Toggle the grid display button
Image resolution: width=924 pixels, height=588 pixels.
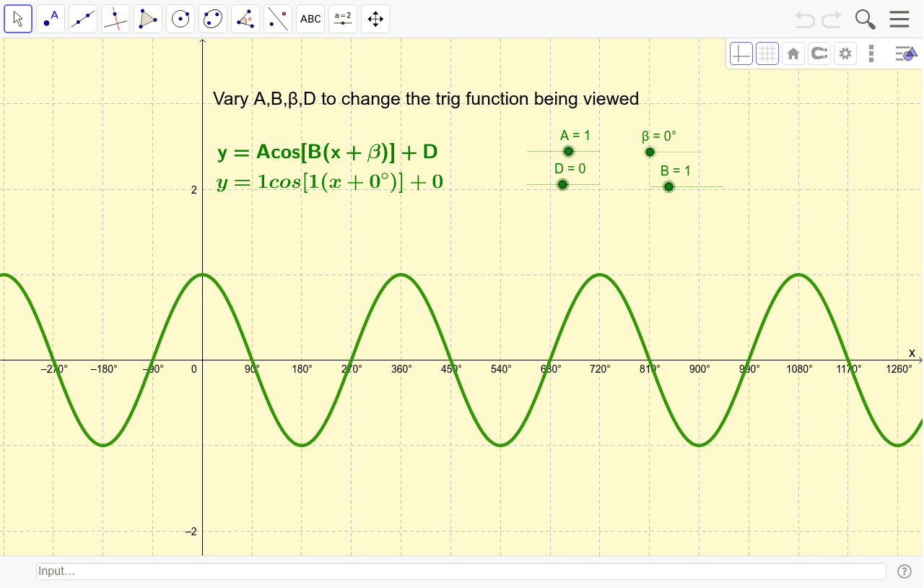(767, 53)
